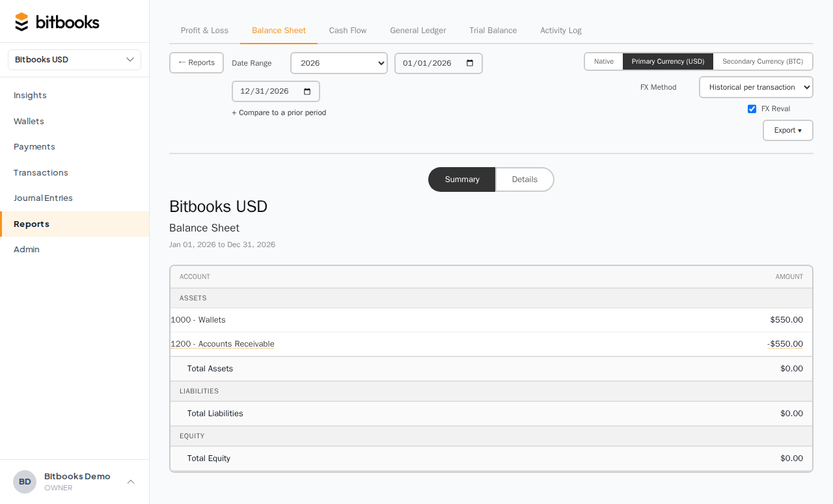Open the Date Range 2026 dropdown
Image resolution: width=833 pixels, height=504 pixels.
point(339,63)
